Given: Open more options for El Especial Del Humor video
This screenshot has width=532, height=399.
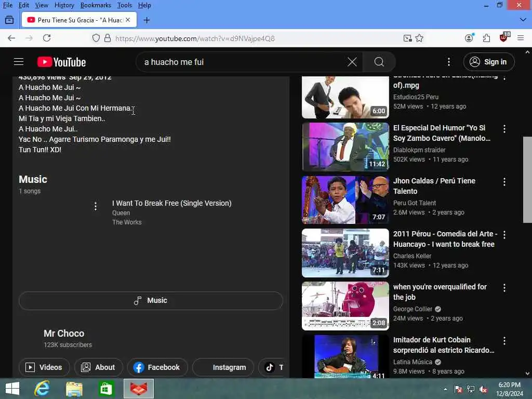Looking at the screenshot, I should 504,129.
